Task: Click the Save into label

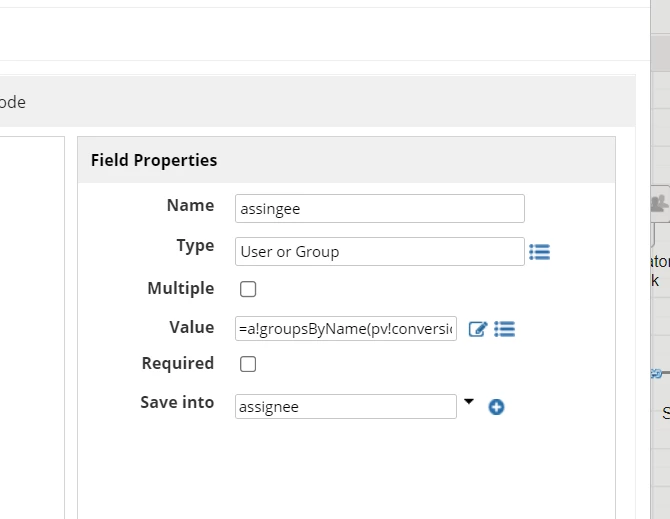Action: click(177, 402)
